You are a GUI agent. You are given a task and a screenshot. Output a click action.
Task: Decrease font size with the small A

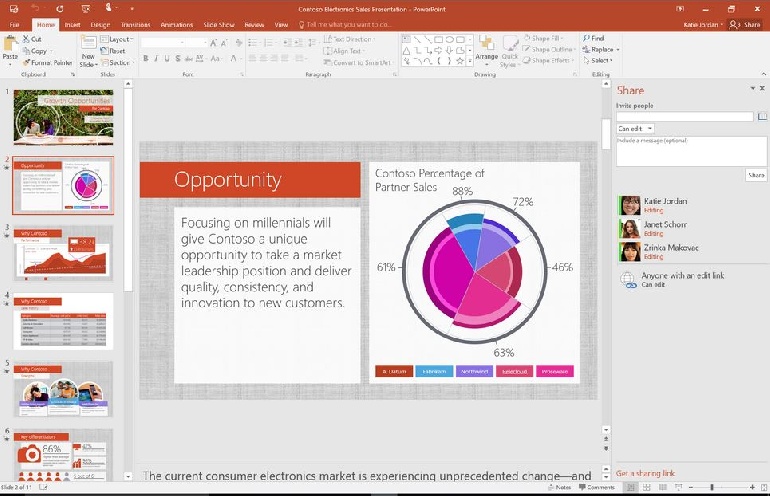[224, 43]
